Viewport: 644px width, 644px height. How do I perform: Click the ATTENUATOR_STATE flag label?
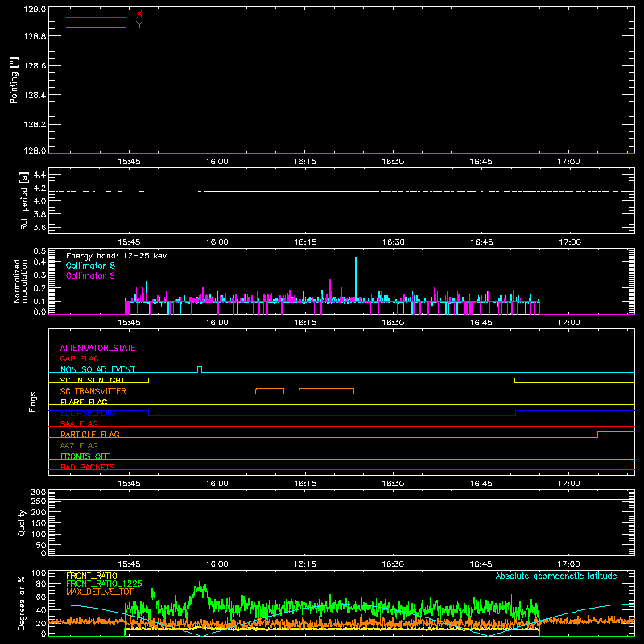(x=97, y=349)
